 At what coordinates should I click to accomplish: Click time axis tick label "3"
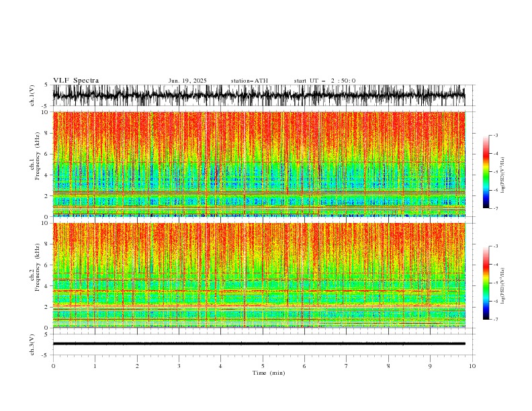tap(179, 366)
